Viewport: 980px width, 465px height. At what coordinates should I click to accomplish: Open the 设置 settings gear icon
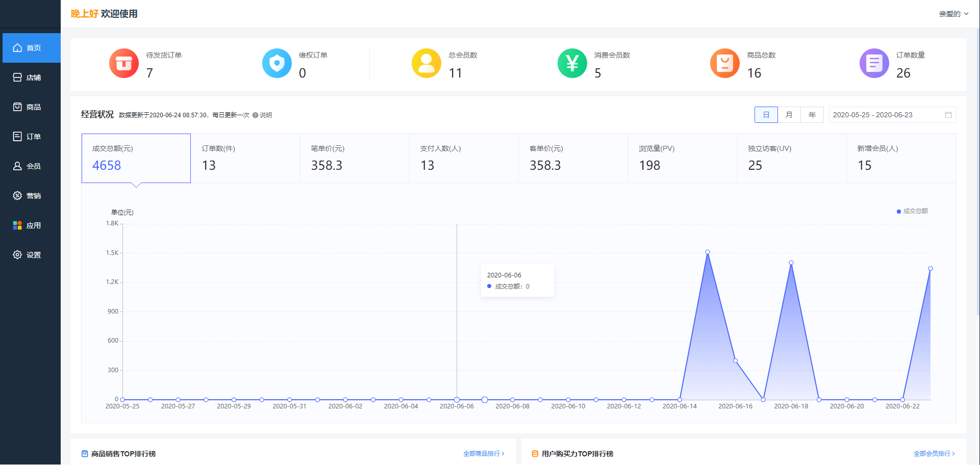coord(17,255)
